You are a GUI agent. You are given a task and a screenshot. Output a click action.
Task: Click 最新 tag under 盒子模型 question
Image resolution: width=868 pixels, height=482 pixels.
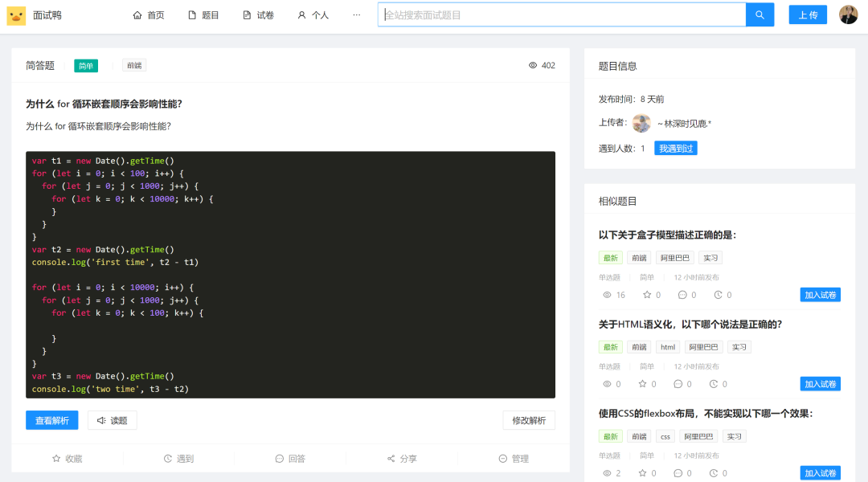point(611,258)
